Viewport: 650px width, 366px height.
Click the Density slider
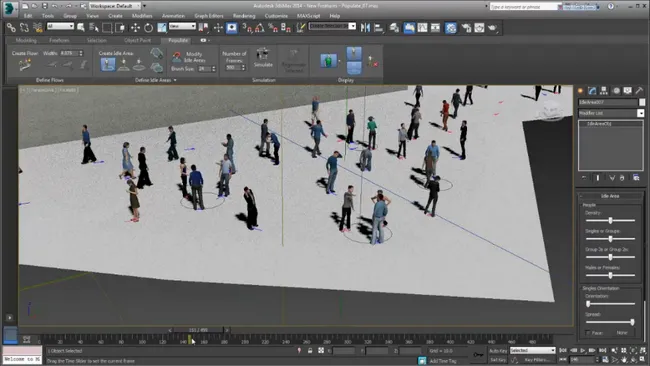point(610,221)
